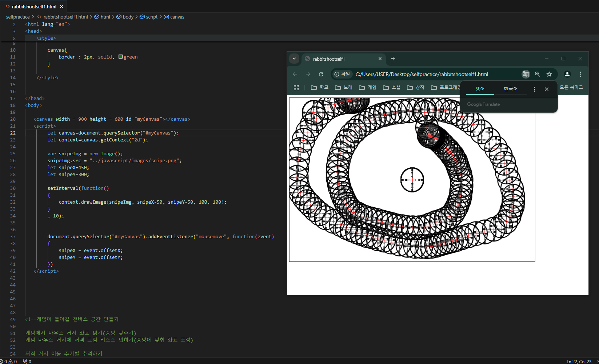Click the Translate icon in address bar
The width and height of the screenshot is (599, 364).
[526, 74]
